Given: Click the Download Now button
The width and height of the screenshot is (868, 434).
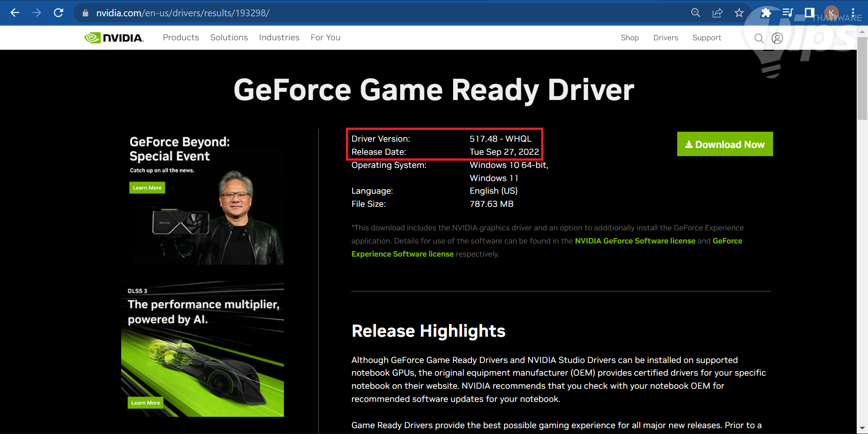Looking at the screenshot, I should coord(725,144).
